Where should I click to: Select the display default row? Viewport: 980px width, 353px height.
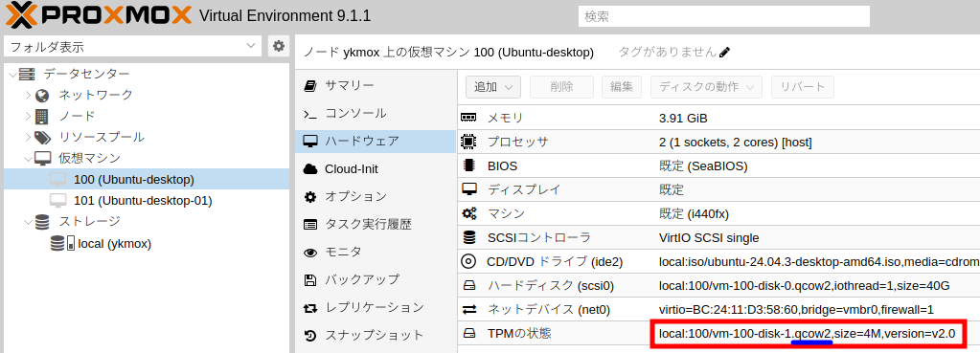[x=718, y=189]
